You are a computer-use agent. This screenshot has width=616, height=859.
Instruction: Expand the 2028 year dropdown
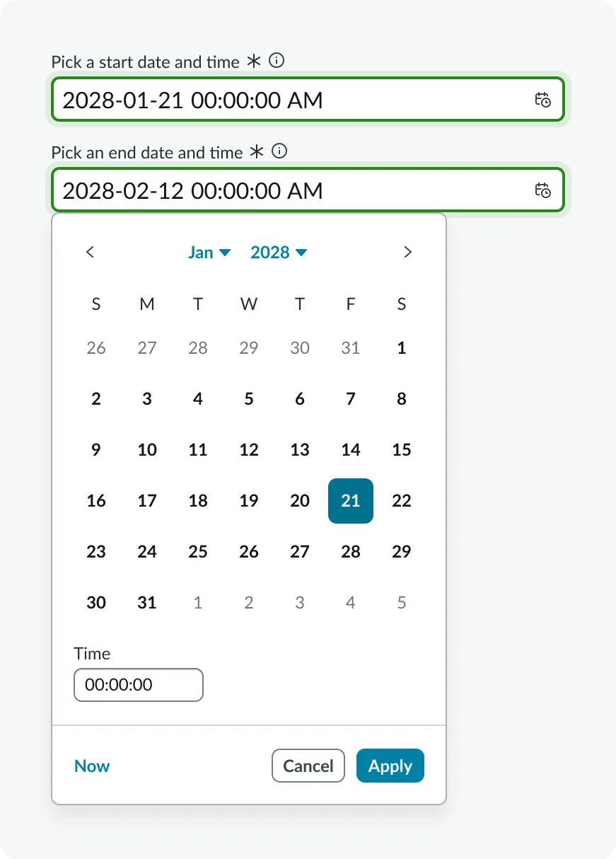(x=279, y=253)
